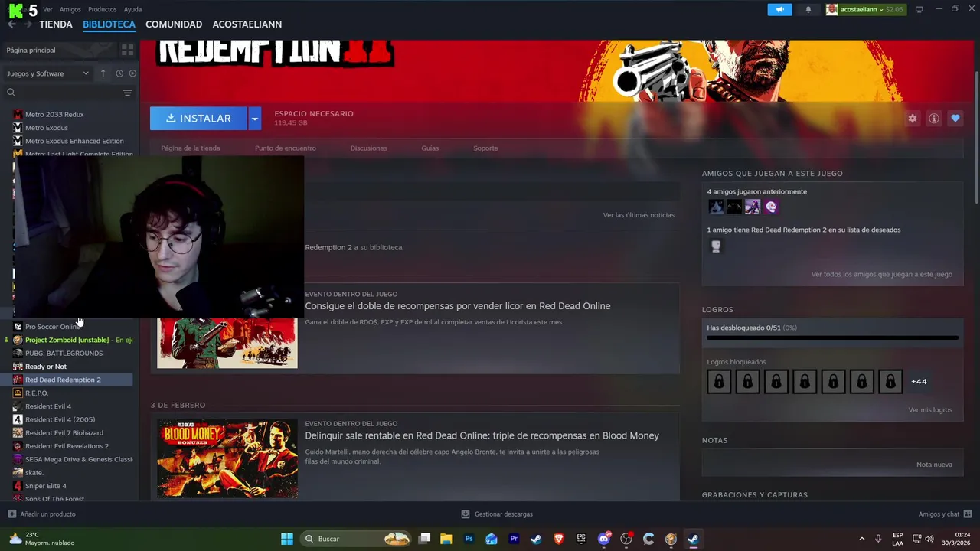This screenshot has height=551, width=980.
Task: Select Metro Exodus Enhanced Edition
Action: pos(74,141)
